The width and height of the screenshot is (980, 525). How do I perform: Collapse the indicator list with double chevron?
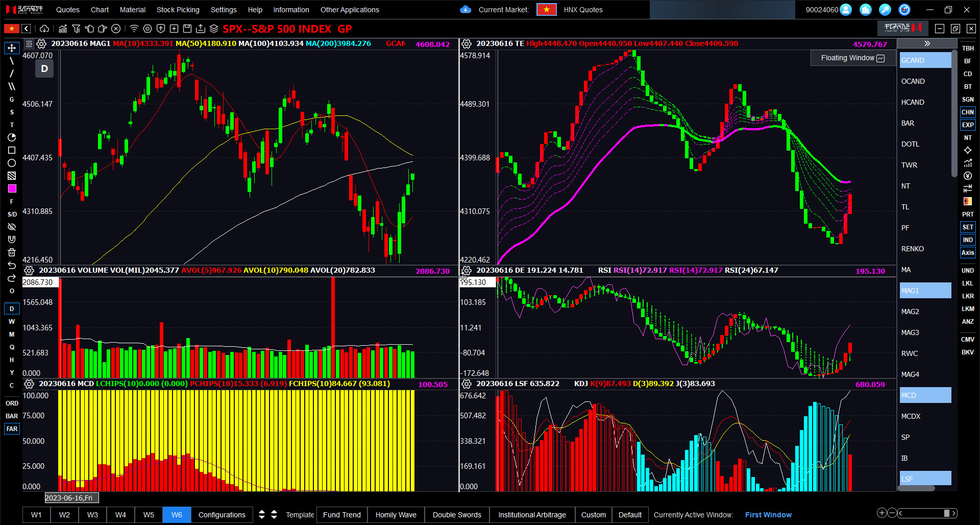click(927, 44)
